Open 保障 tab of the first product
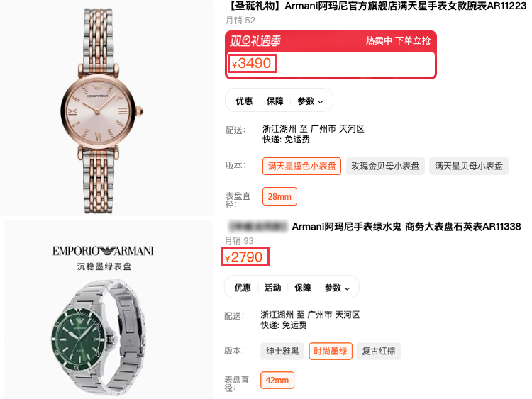This screenshot has width=532, height=399. pyautogui.click(x=275, y=101)
